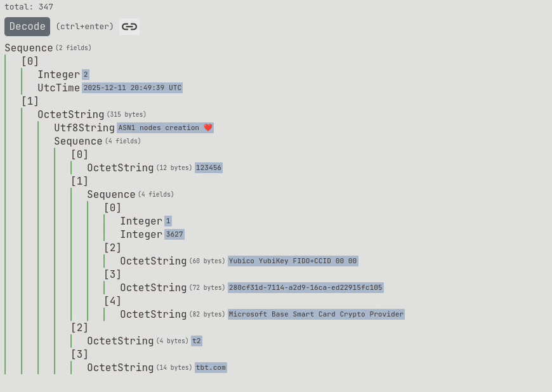Screen dimensions: 552x392
Task: Copy link using the chain icon
Action: [x=129, y=27]
